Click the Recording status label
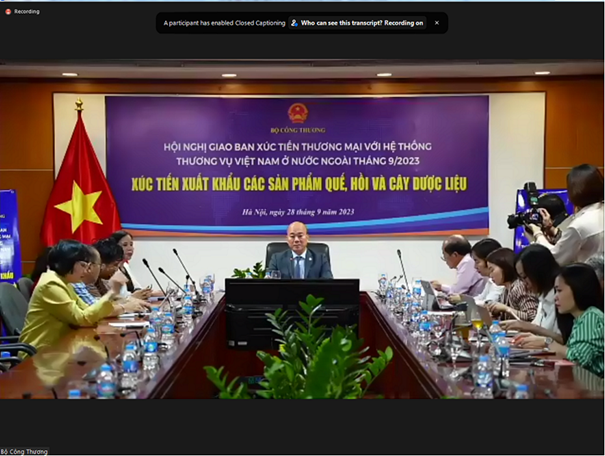 (27, 12)
